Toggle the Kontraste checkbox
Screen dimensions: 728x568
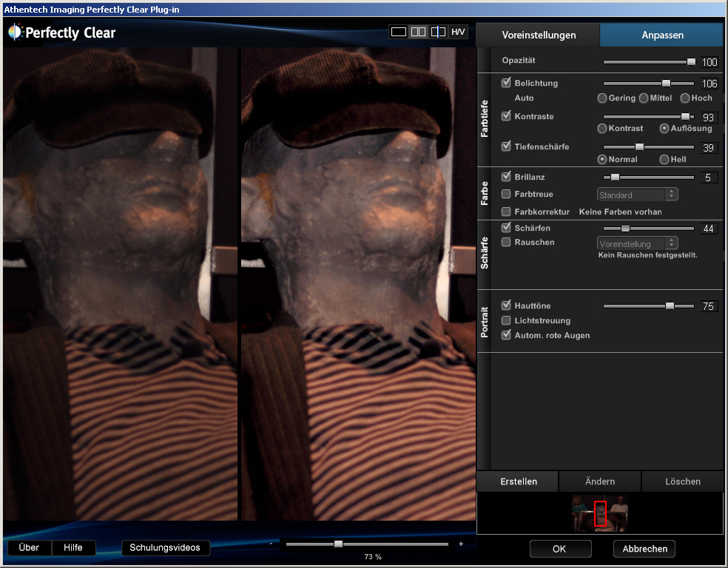[506, 115]
